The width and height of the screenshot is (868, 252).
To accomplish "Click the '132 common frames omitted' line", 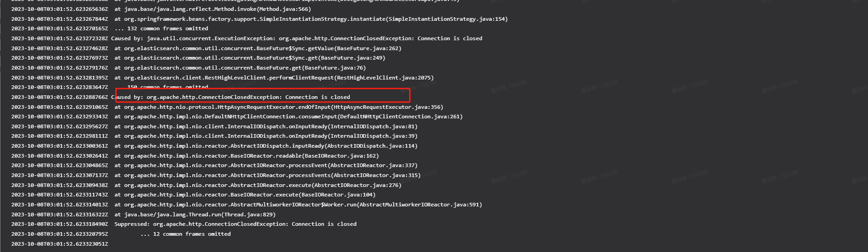I will coord(110,28).
